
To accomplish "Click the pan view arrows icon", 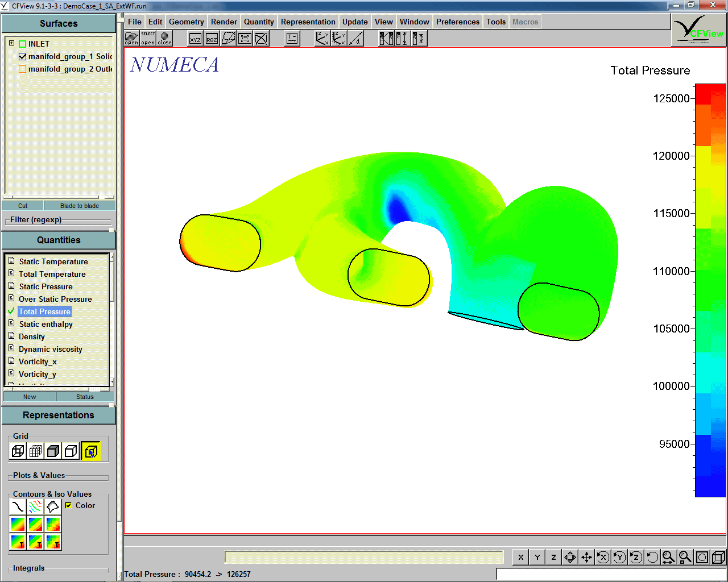I will click(x=586, y=557).
